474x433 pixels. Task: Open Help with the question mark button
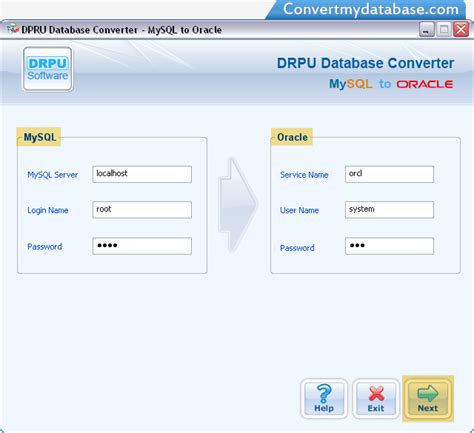pos(324,399)
